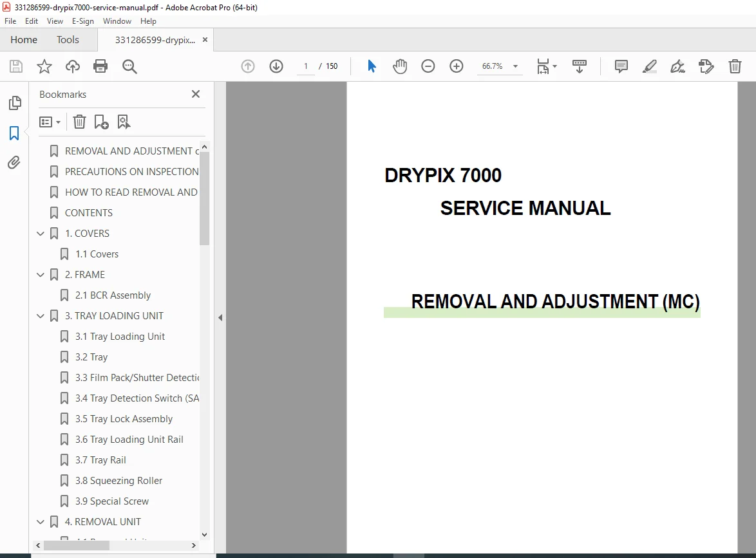
Task: Open the Sign document tool
Action: click(x=677, y=66)
